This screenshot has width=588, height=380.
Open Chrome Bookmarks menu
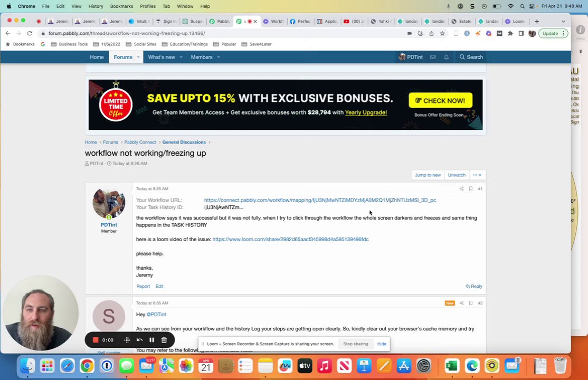tap(121, 6)
